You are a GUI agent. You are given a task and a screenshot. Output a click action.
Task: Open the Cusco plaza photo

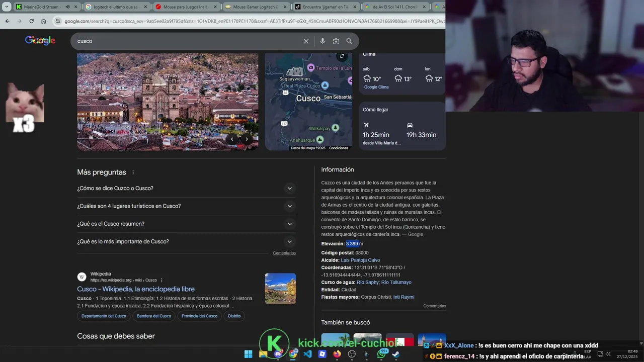point(168,102)
